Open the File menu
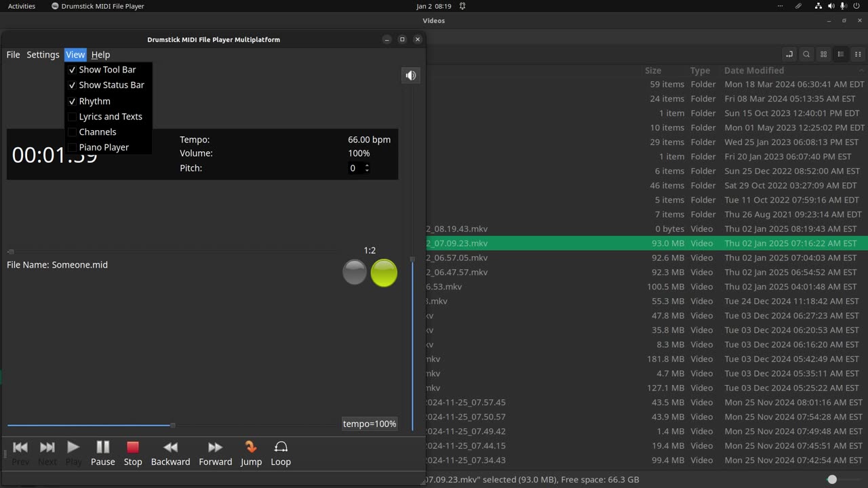The height and width of the screenshot is (488, 868). (x=13, y=54)
